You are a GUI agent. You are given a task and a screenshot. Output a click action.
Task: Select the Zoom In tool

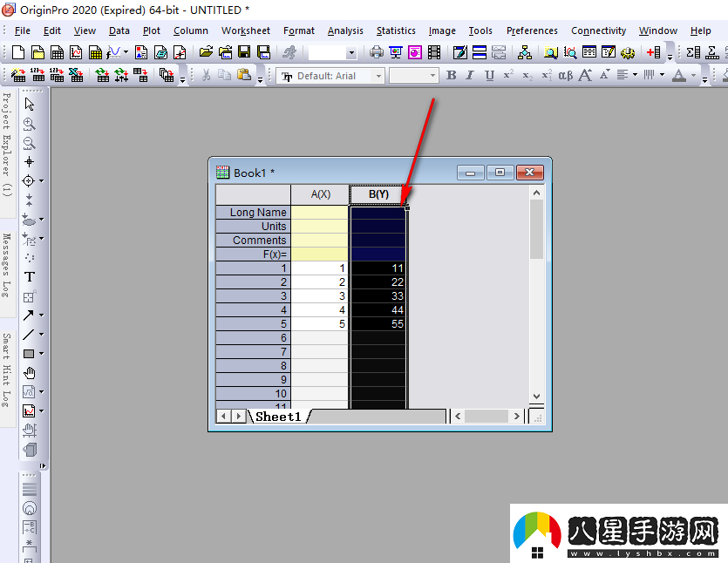coord(29,124)
